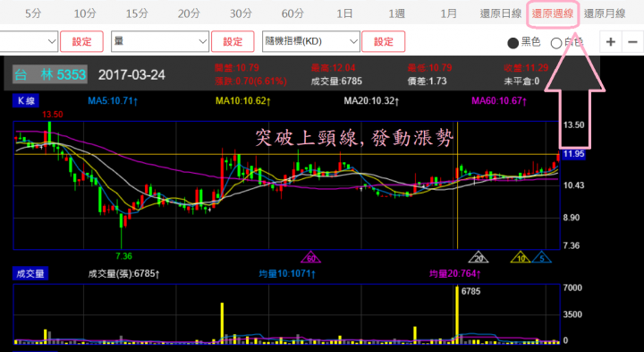Click the 台林 5353 stock name label

pos(50,74)
